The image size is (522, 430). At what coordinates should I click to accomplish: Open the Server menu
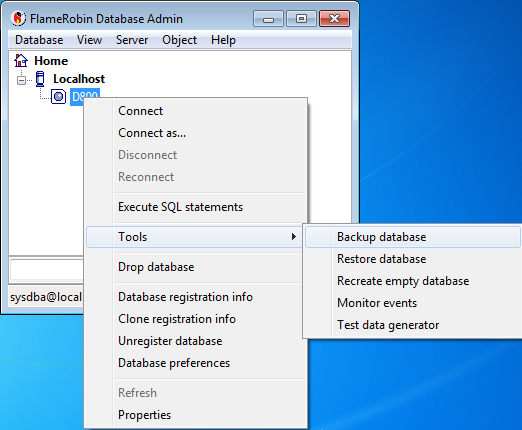pos(132,40)
